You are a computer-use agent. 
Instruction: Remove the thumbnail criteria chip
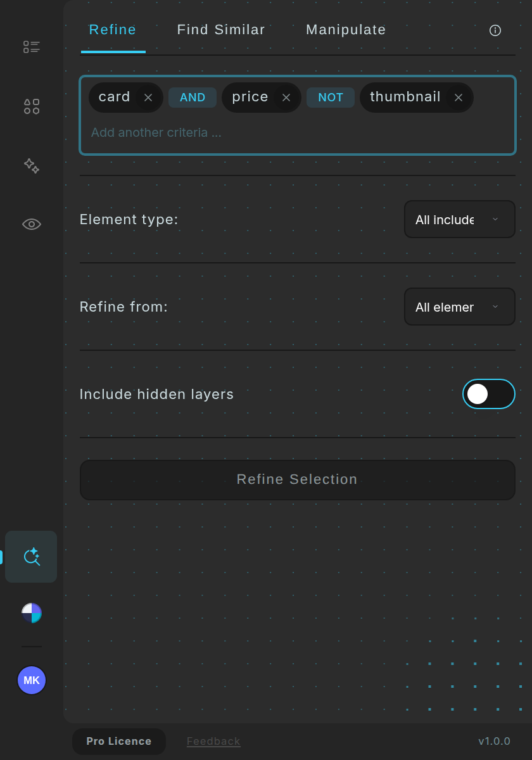point(459,98)
